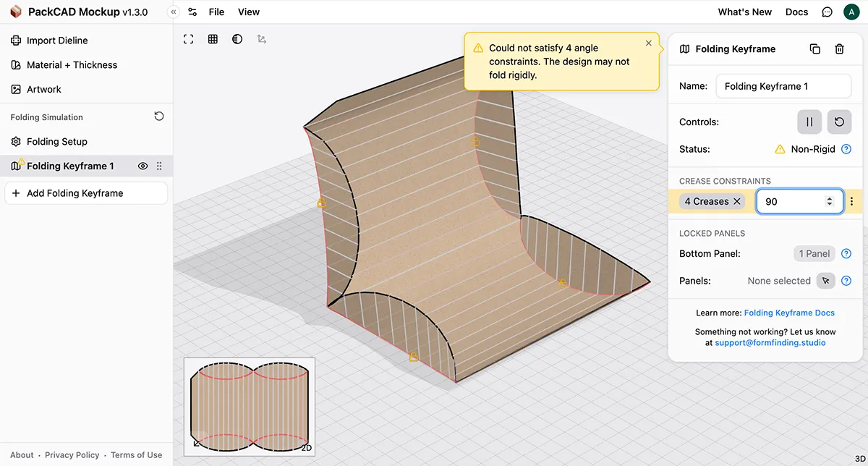
Task: Click the help icon beside Non-Rigid status
Action: pyautogui.click(x=846, y=149)
